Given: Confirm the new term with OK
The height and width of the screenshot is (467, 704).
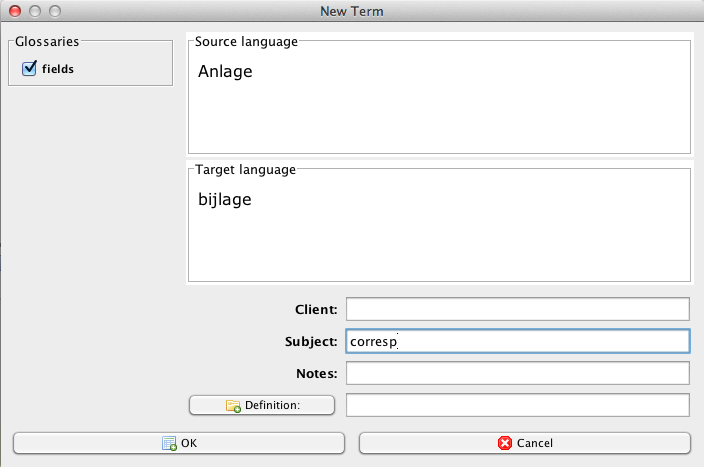Looking at the screenshot, I should click(x=178, y=442).
